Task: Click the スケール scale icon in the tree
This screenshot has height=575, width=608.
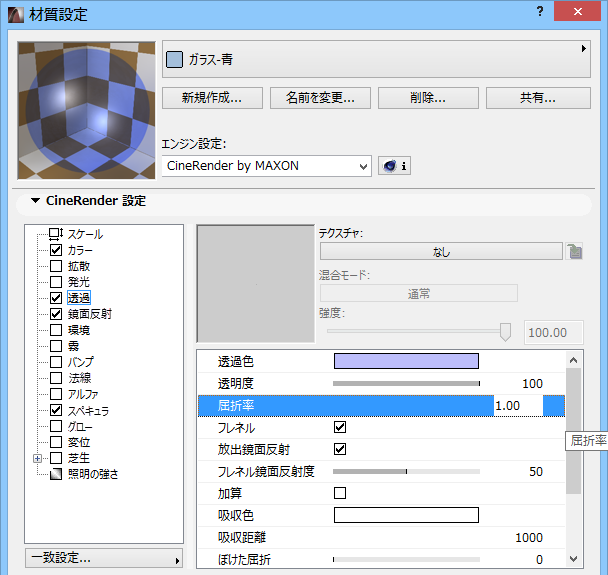Action: [x=56, y=234]
